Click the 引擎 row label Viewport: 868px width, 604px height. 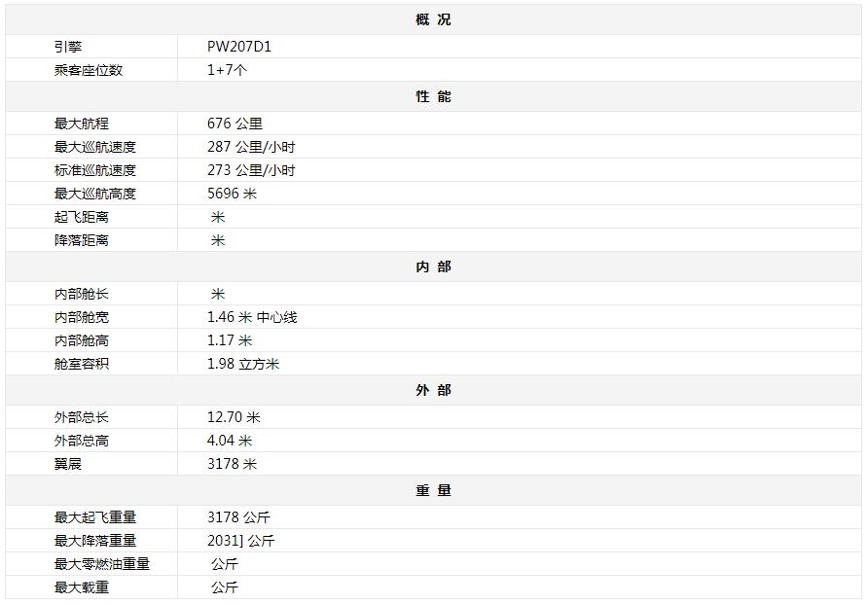68,47
